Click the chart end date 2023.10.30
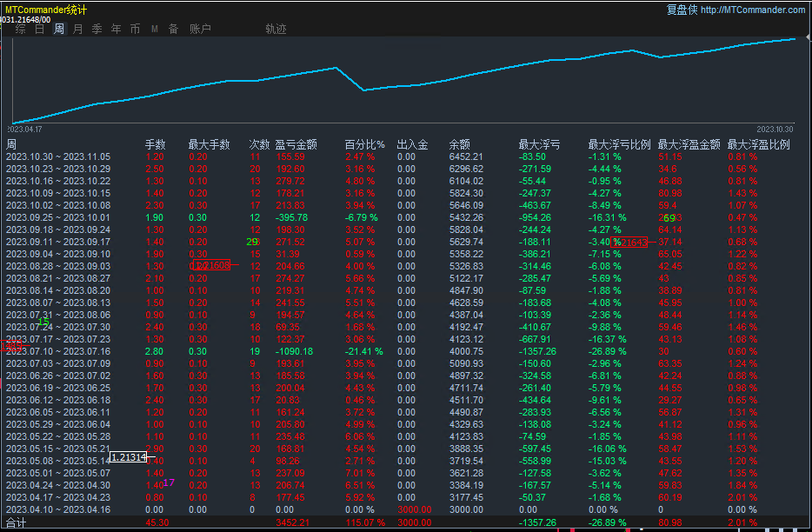 pyautogui.click(x=775, y=130)
